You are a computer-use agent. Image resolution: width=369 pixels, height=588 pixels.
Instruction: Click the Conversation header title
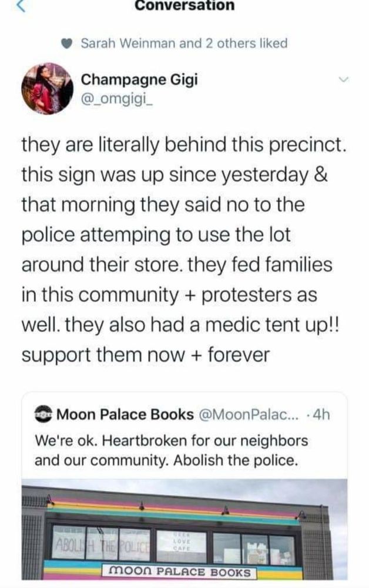click(184, 6)
